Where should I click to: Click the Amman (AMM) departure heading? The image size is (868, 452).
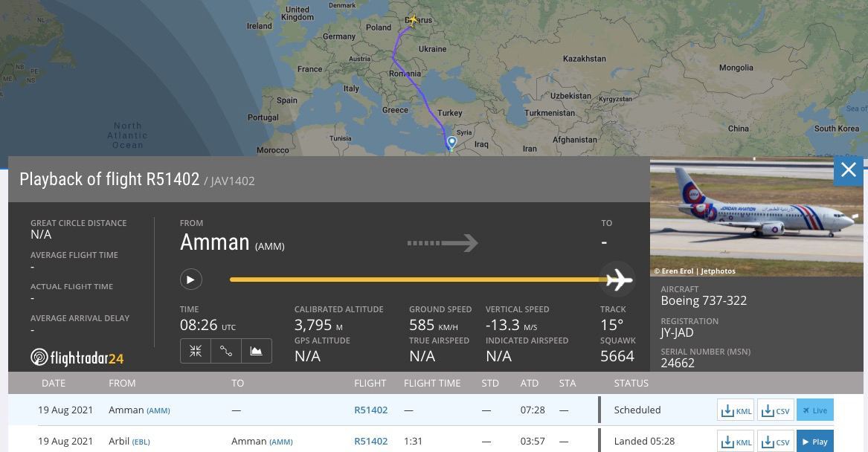click(232, 243)
